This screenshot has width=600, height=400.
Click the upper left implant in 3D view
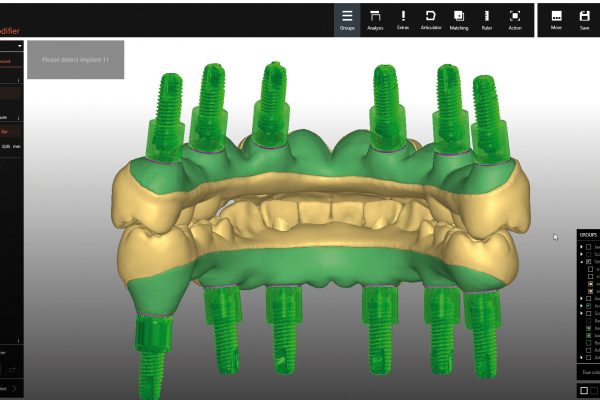click(165, 115)
